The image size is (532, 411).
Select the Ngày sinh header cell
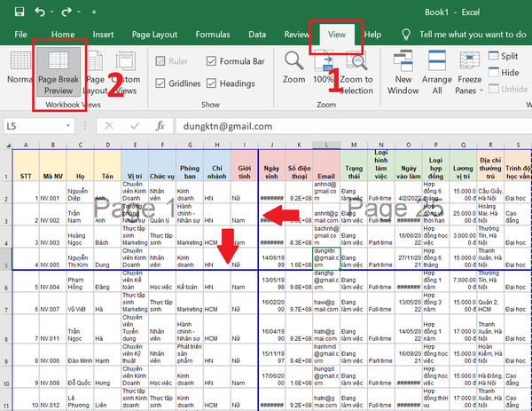tap(272, 165)
